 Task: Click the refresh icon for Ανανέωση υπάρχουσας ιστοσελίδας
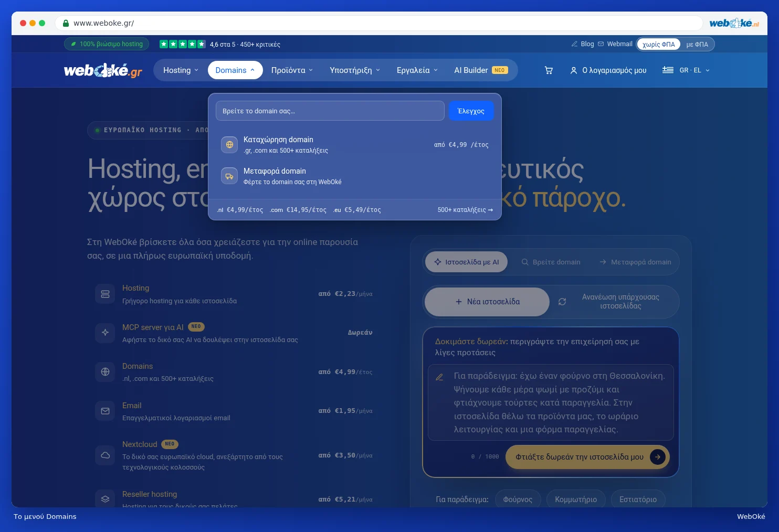point(562,302)
